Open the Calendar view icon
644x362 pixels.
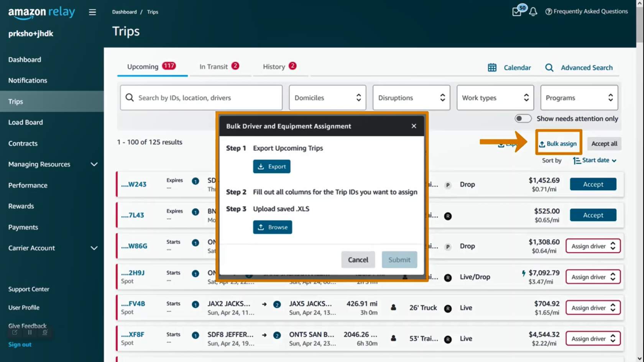pos(492,68)
